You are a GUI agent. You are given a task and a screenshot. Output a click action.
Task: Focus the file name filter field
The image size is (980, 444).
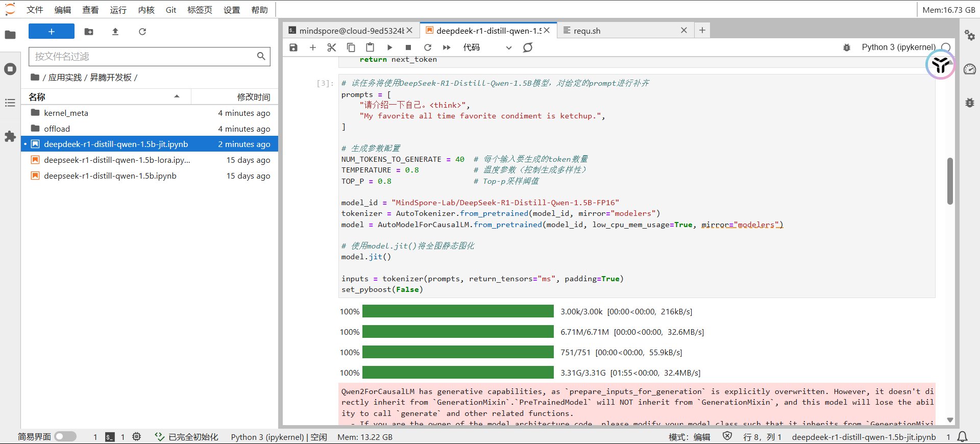click(144, 57)
